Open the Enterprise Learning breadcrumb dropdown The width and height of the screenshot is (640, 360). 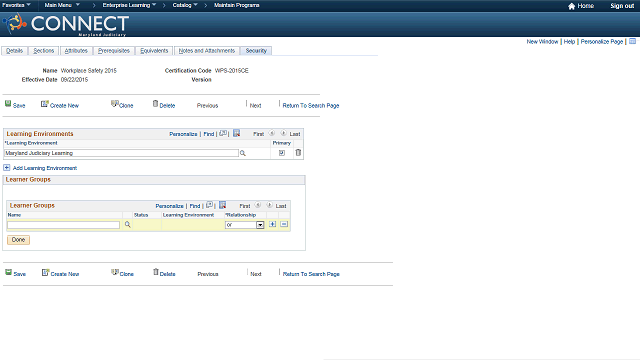click(x=129, y=5)
